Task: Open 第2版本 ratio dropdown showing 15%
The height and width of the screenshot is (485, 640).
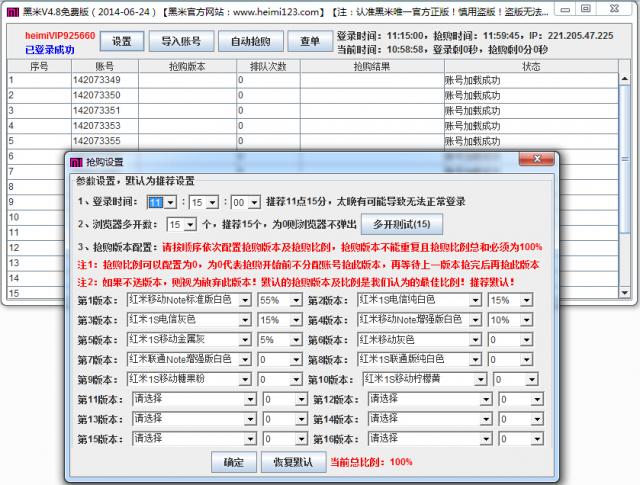Action: (510, 300)
